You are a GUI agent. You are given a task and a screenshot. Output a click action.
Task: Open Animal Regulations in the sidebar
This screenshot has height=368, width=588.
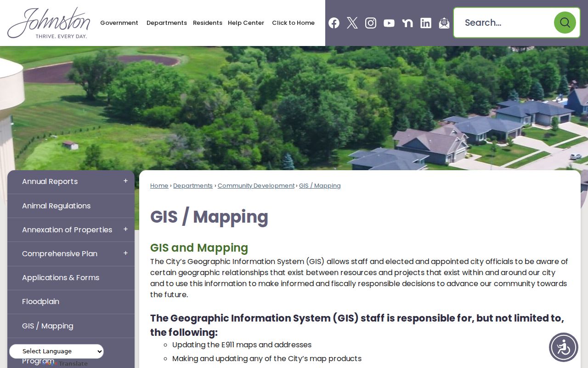pyautogui.click(x=56, y=206)
